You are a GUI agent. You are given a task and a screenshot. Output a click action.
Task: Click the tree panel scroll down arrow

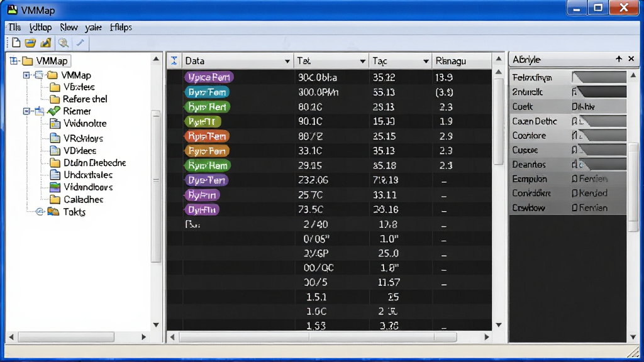pyautogui.click(x=156, y=325)
